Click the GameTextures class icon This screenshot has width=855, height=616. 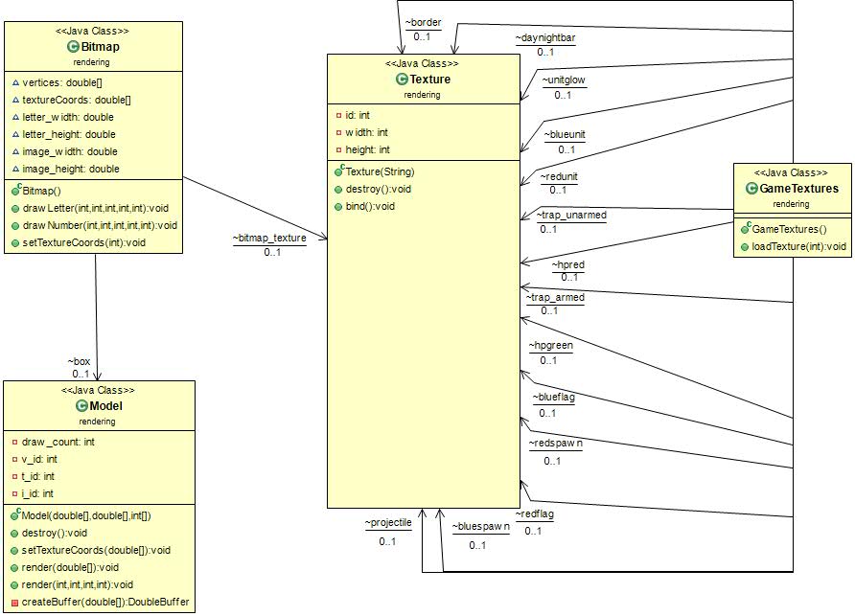[754, 189]
